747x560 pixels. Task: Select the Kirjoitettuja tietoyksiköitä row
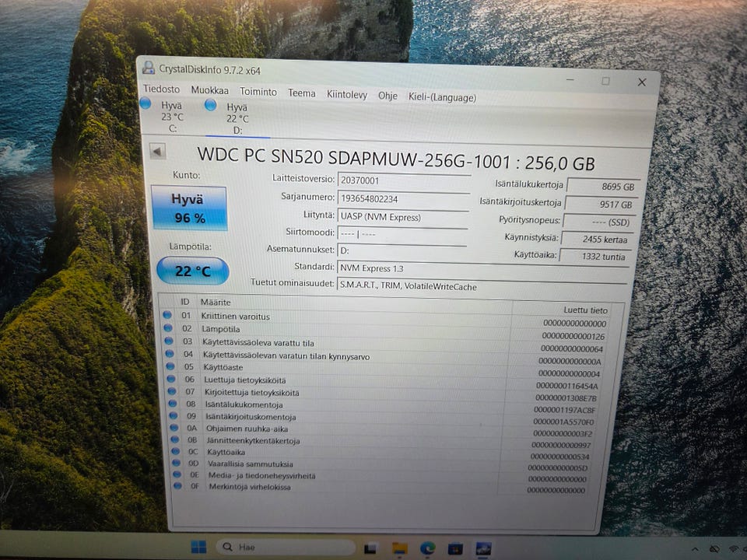(385, 395)
